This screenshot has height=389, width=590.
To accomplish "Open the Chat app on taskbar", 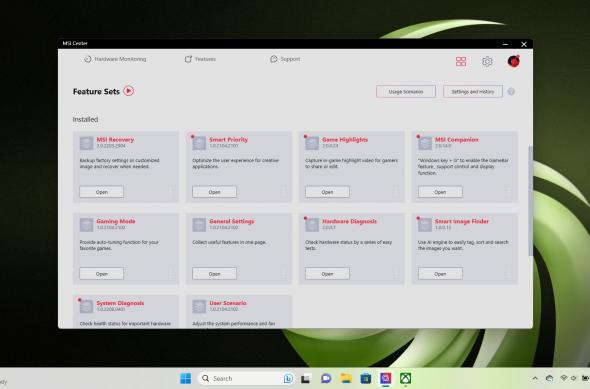I will click(326, 378).
